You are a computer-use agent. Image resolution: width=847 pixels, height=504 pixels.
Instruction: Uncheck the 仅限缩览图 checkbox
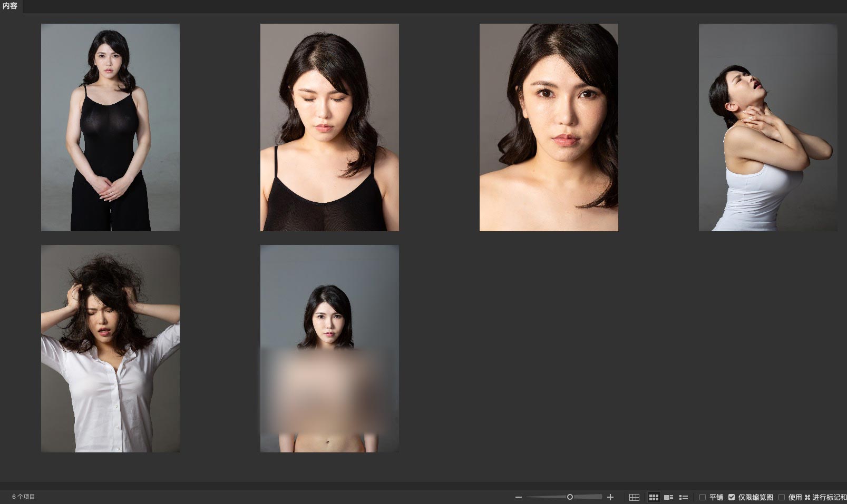pos(732,497)
